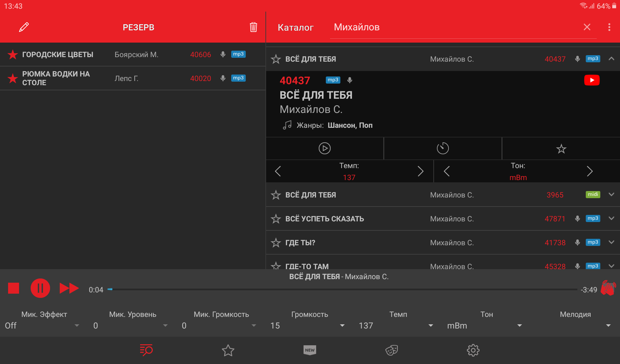Click the microphone icon on song 41738
Screen dimensions: 620x364
(x=577, y=242)
